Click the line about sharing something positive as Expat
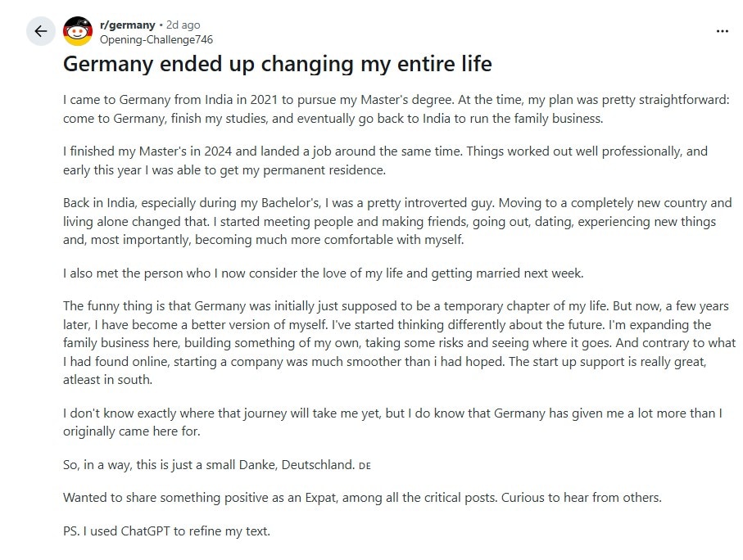Screen dimensions: 743x560 pos(363,498)
